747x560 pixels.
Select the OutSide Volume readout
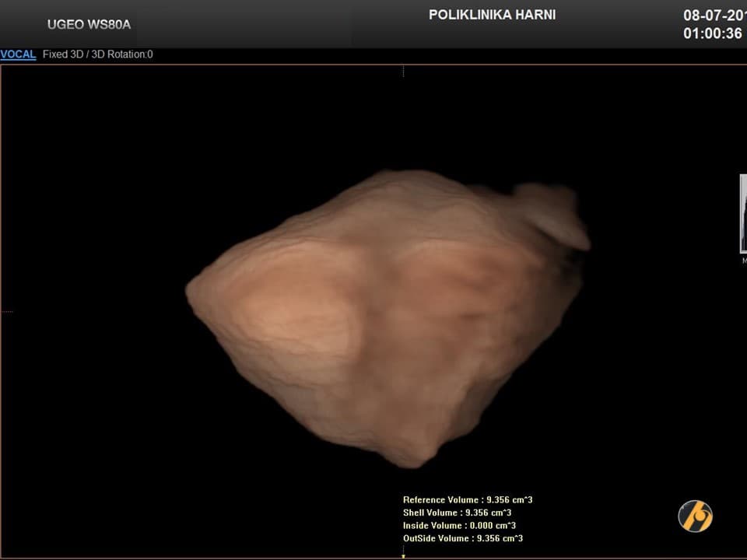pyautogui.click(x=462, y=538)
